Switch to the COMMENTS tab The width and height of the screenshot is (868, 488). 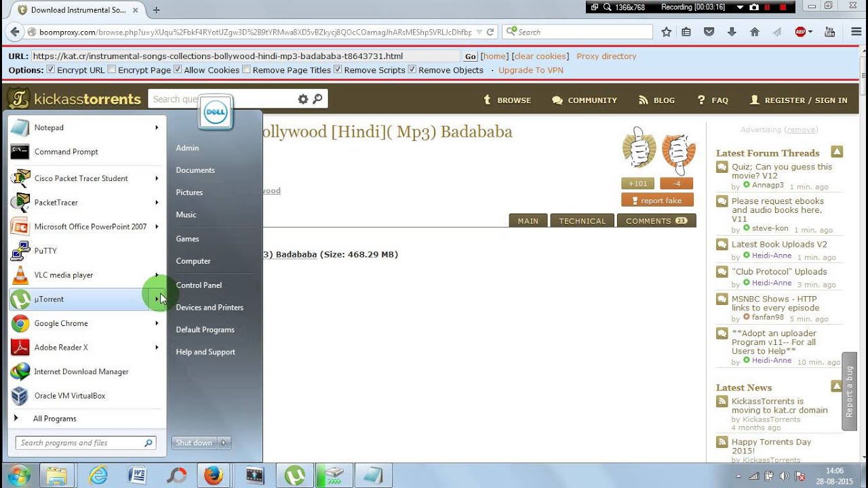pyautogui.click(x=656, y=221)
